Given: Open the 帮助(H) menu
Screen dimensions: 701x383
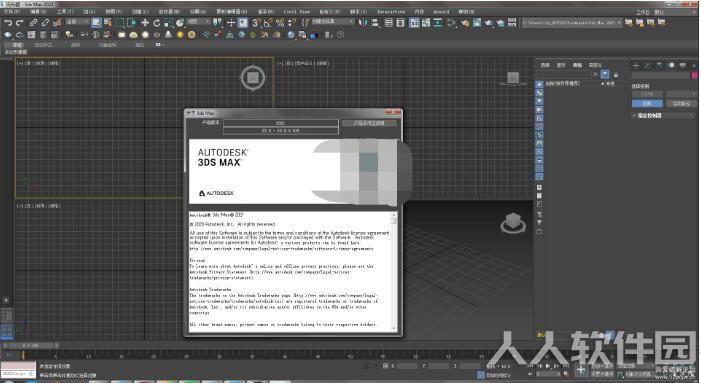Looking at the screenshot, I should point(466,12).
